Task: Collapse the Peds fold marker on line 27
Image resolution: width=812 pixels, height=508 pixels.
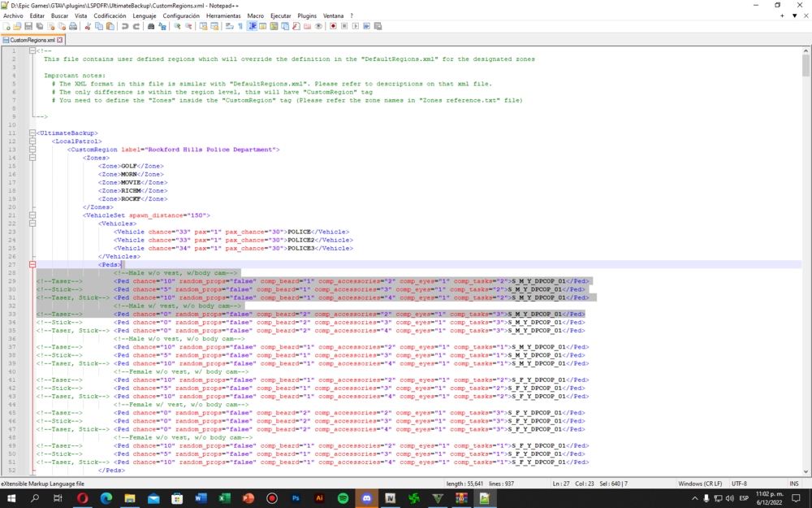Action: click(x=32, y=264)
